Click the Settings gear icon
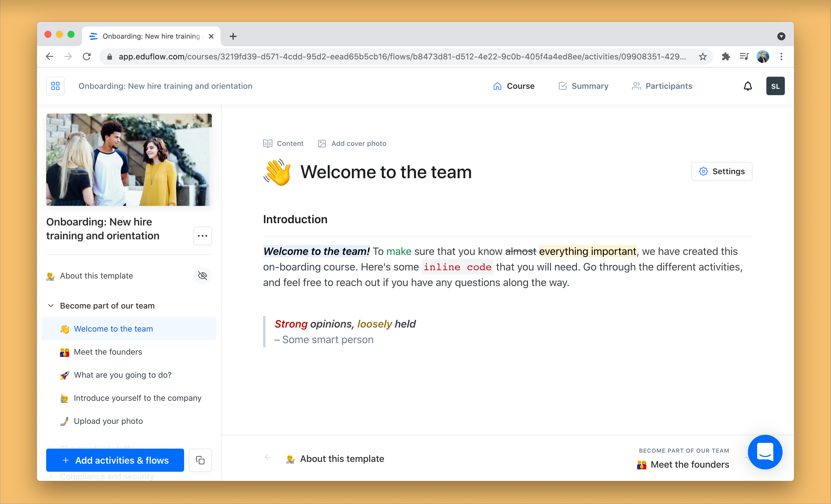The height and width of the screenshot is (504, 831). (x=703, y=172)
